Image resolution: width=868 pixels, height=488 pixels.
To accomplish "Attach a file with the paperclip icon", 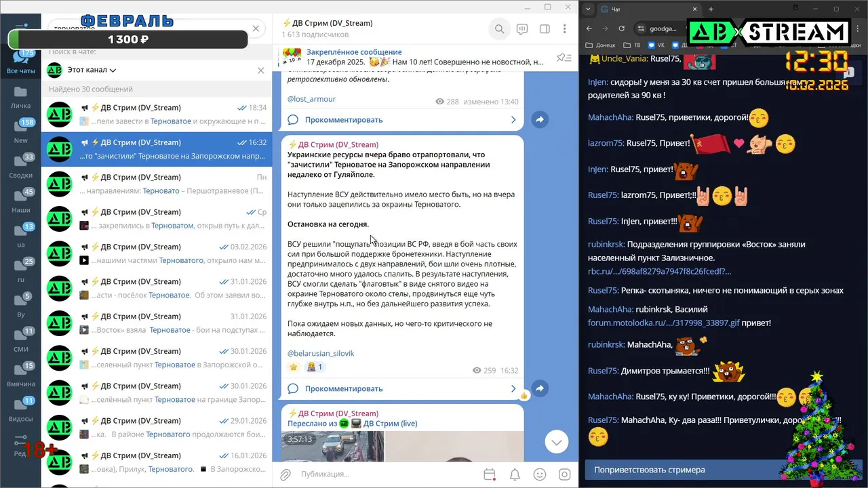I will pyautogui.click(x=285, y=474).
